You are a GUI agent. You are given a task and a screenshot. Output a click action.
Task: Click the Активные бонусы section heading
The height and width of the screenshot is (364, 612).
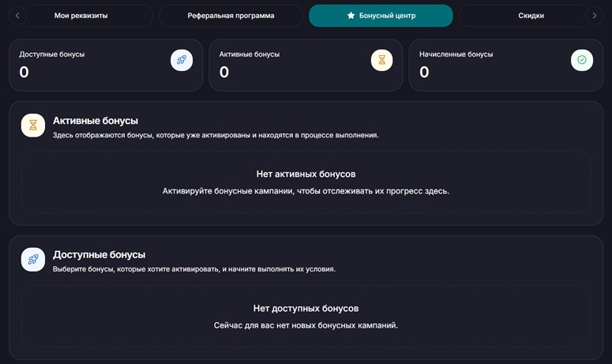click(96, 121)
